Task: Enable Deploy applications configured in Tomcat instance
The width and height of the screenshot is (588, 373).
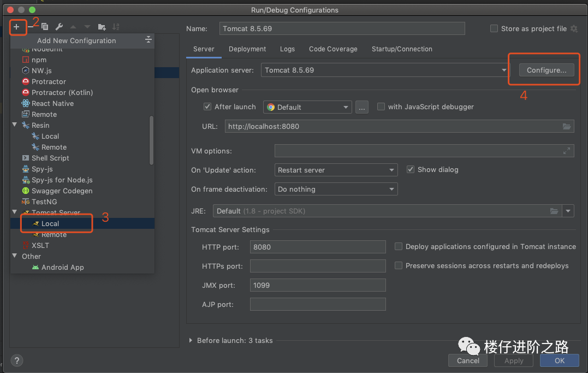Action: point(399,246)
